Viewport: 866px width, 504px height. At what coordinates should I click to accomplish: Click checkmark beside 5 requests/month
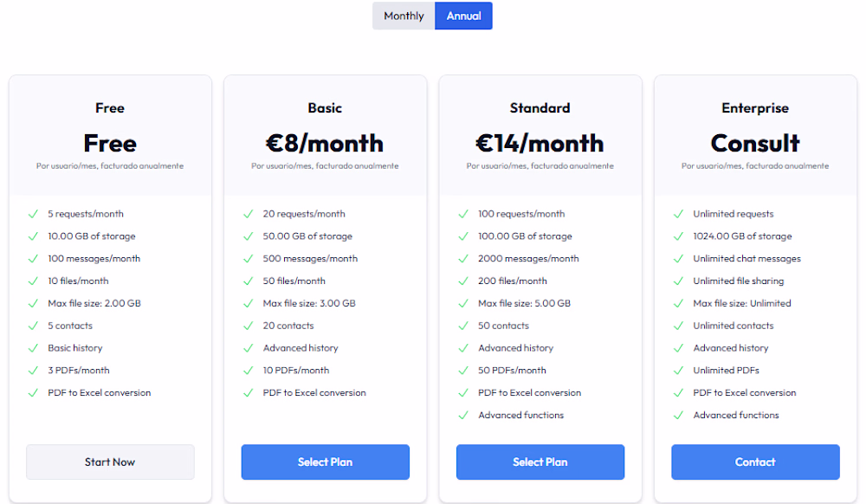click(x=33, y=214)
